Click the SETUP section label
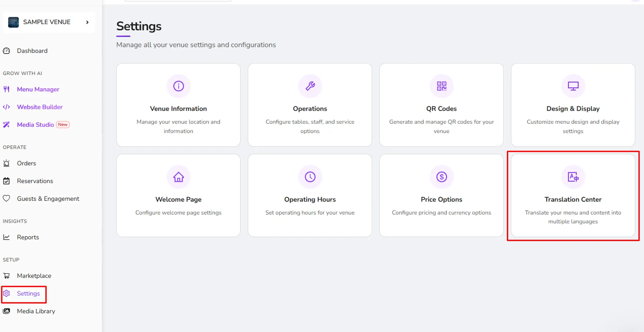 click(x=11, y=260)
